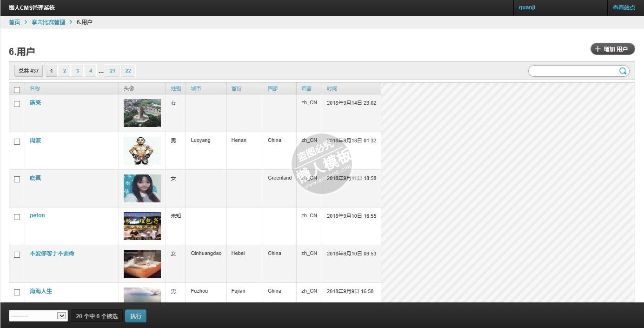Click the 增加 用户 add button
644x328 pixels.
point(612,49)
